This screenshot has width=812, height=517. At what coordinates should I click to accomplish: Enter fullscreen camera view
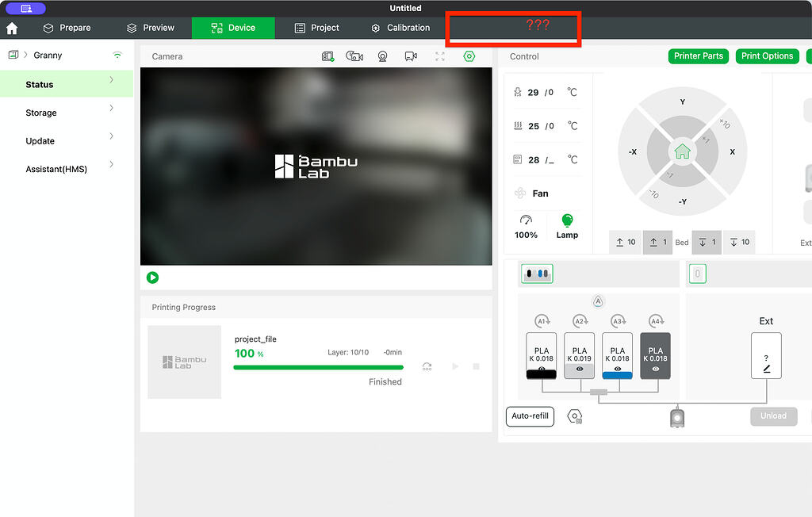point(440,56)
